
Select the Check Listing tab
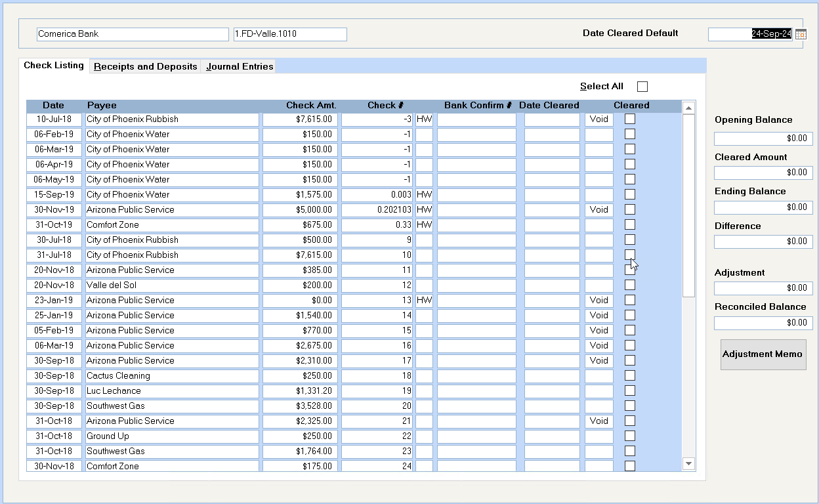tap(54, 66)
